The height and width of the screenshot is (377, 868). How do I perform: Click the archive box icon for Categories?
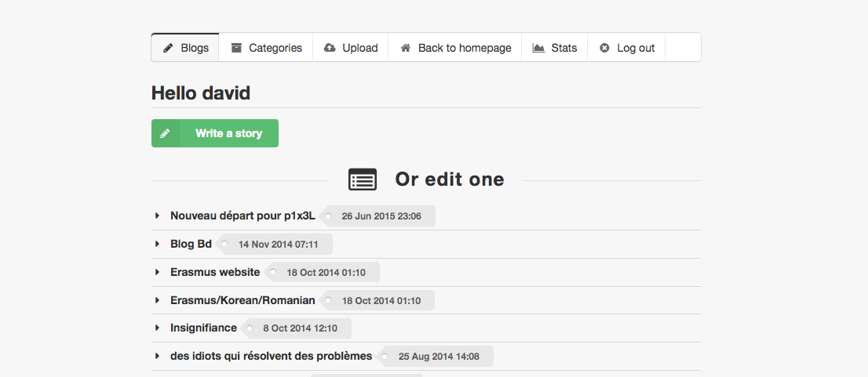pos(236,48)
